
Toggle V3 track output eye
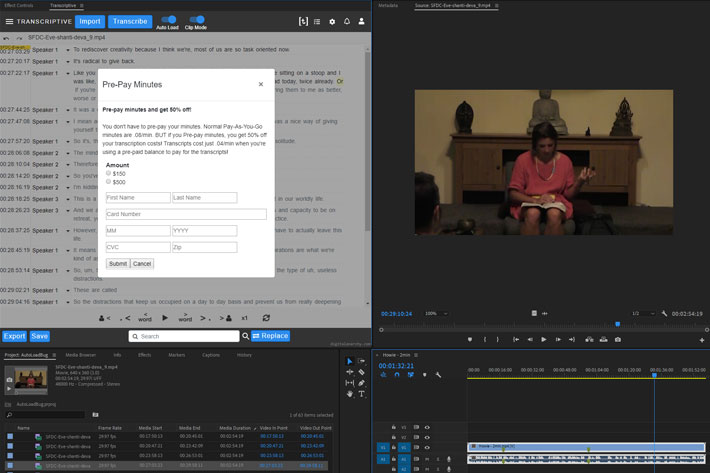pos(427,427)
